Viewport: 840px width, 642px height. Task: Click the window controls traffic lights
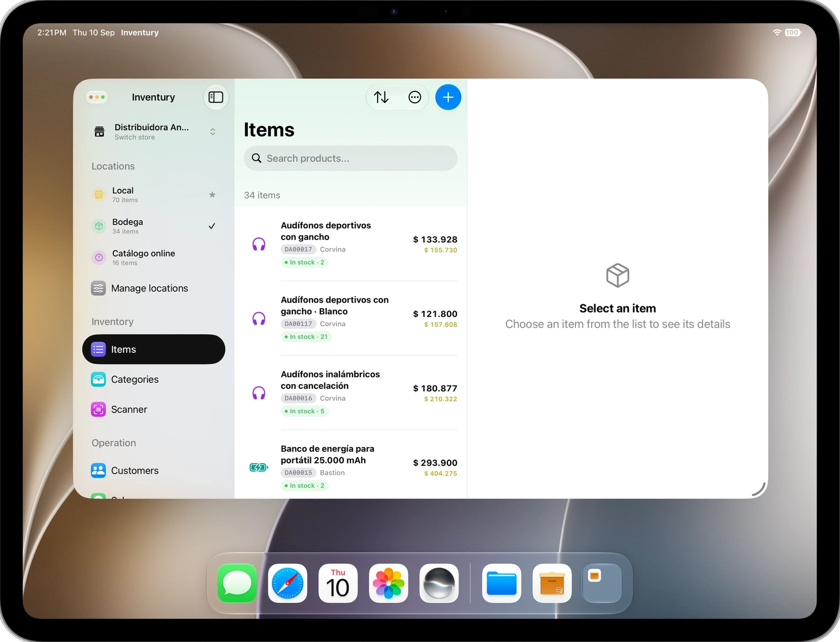(x=97, y=97)
